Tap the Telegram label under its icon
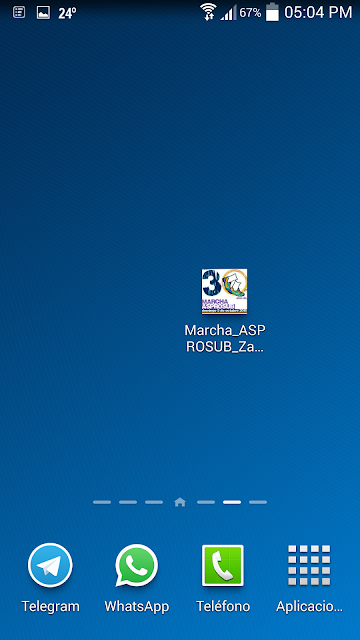 point(51,607)
